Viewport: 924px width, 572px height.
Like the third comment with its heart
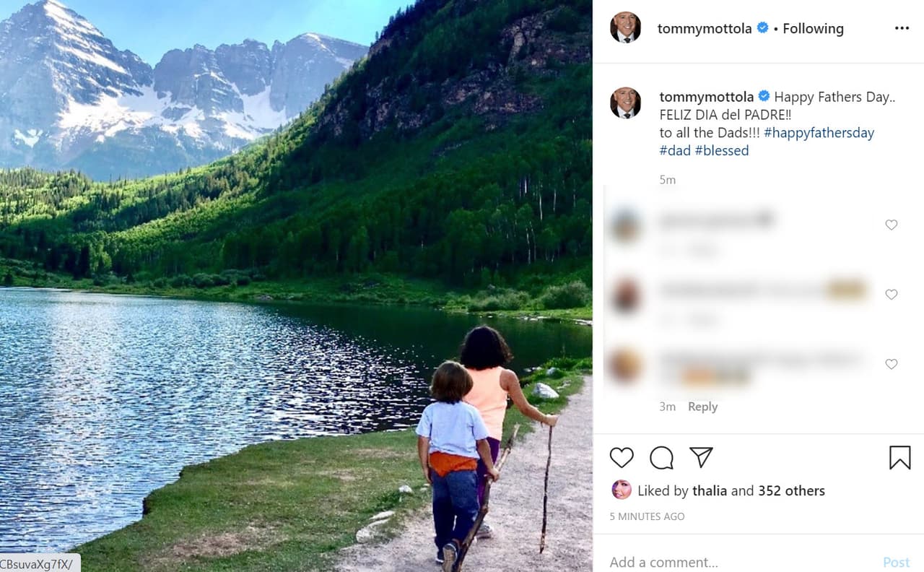point(892,364)
